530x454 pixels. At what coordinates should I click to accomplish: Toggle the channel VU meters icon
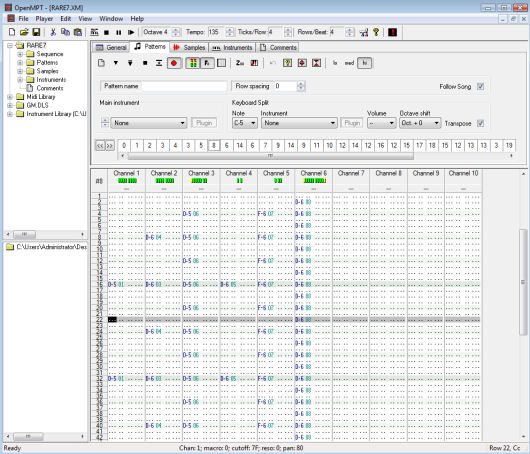(x=193, y=63)
